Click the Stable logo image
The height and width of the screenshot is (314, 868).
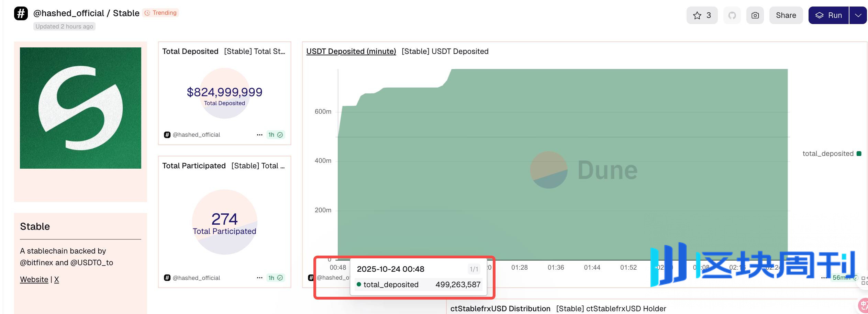click(80, 108)
